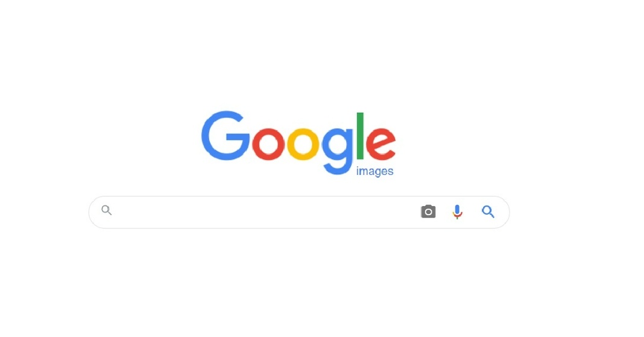Viewport: 644px width, 337px height.
Task: Click the blue lowercase g in logo
Action: click(338, 151)
